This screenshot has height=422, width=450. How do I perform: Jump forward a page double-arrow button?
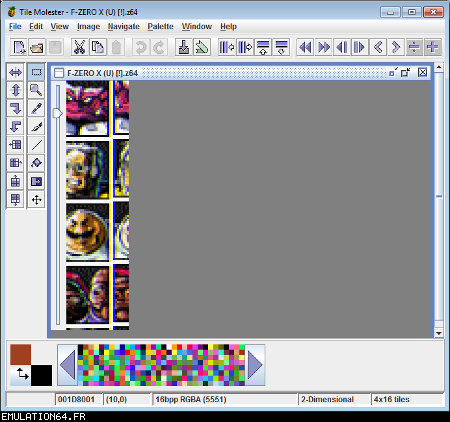click(323, 47)
